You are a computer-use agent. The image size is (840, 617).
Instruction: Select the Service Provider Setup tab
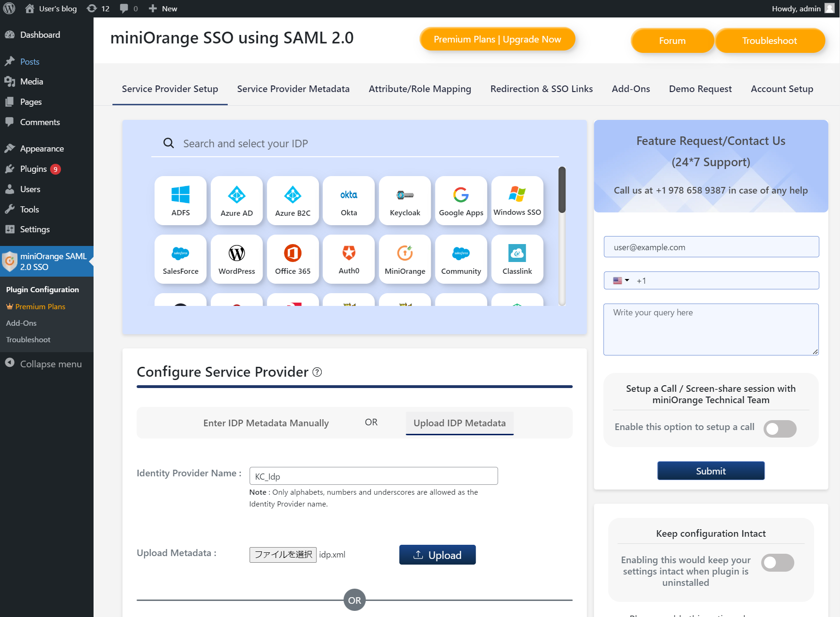point(170,89)
